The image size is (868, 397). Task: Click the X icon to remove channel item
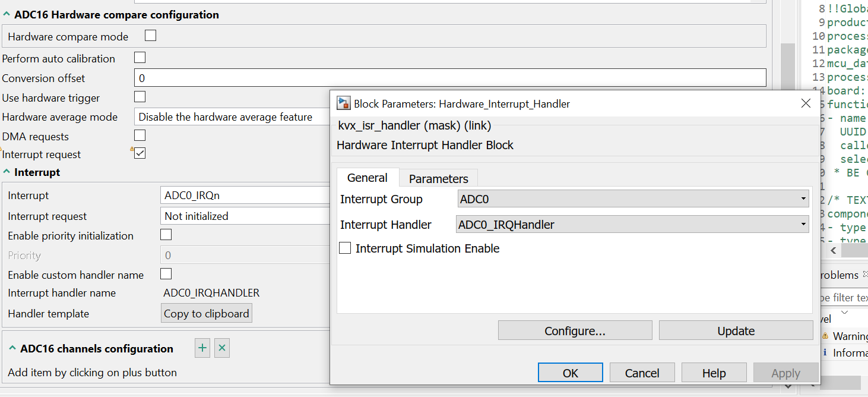[x=222, y=348]
